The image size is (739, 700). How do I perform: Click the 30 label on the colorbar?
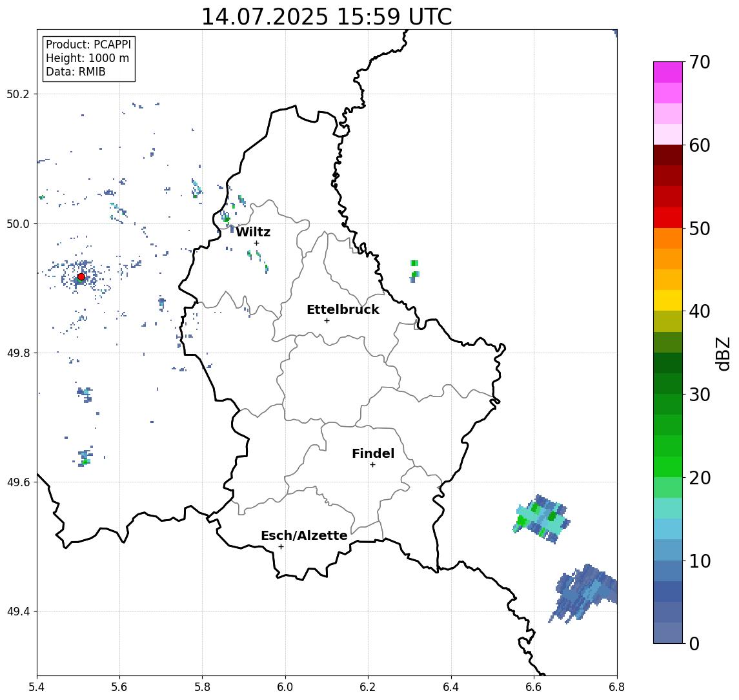pyautogui.click(x=700, y=395)
